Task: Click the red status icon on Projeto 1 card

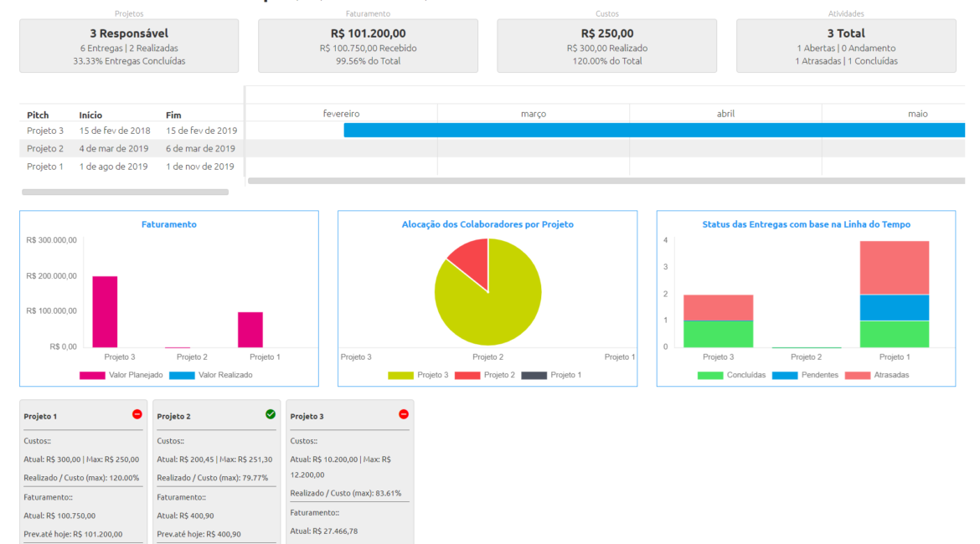Action: click(137, 414)
